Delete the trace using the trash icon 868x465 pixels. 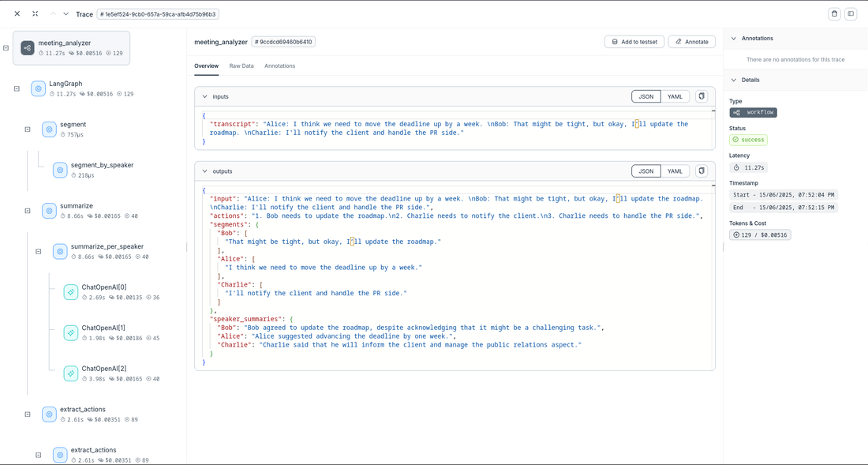point(834,13)
